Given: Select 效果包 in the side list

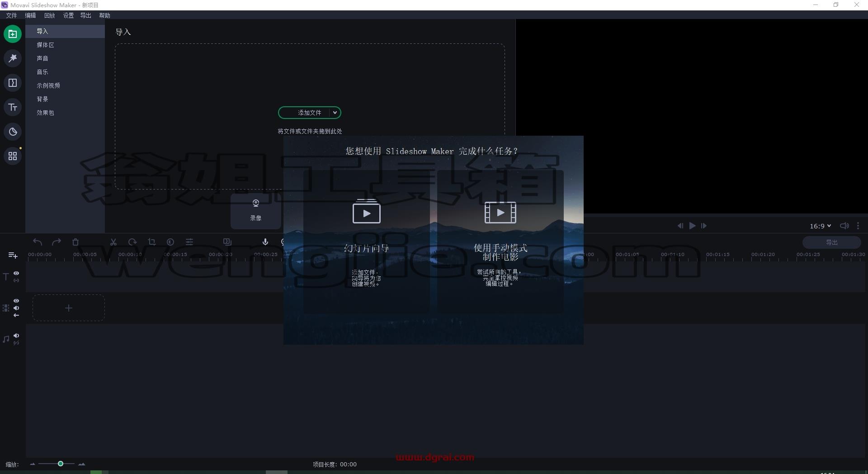Looking at the screenshot, I should pos(65,113).
